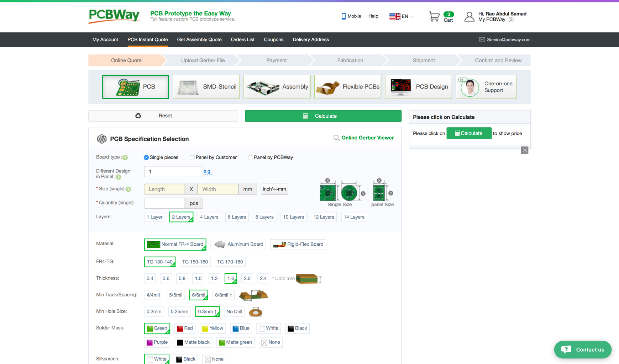
Task: Select No Drill hole size
Action: (234, 312)
